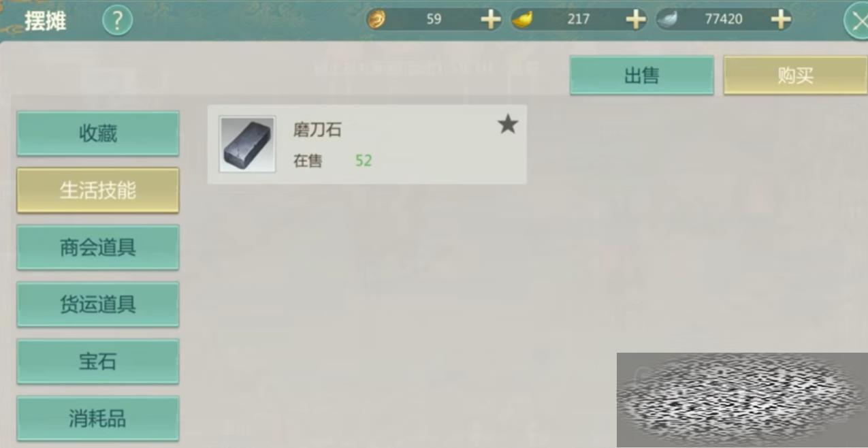
Task: Close the 摆摊 stall window
Action: coord(856,20)
